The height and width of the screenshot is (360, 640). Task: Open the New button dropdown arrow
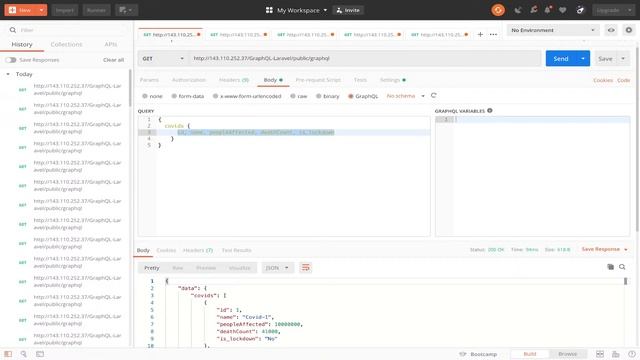click(x=41, y=10)
